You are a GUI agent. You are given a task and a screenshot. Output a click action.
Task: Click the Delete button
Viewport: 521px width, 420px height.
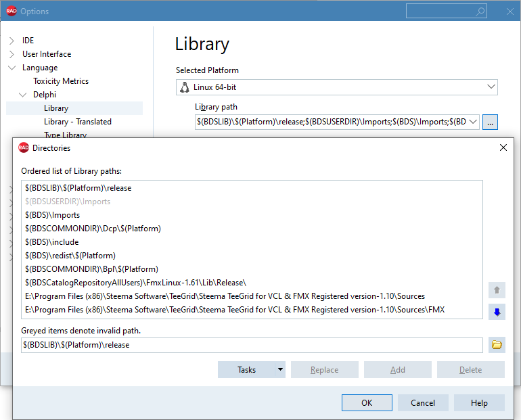[x=471, y=369]
